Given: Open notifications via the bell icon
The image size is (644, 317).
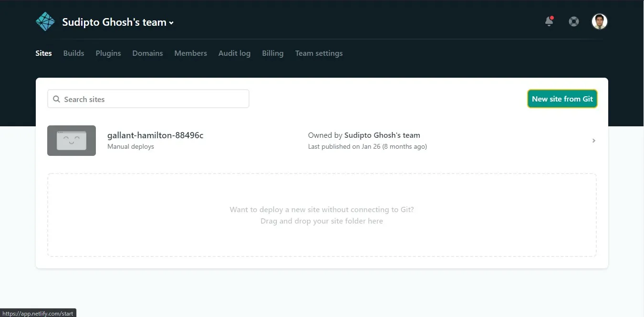Looking at the screenshot, I should tap(548, 22).
